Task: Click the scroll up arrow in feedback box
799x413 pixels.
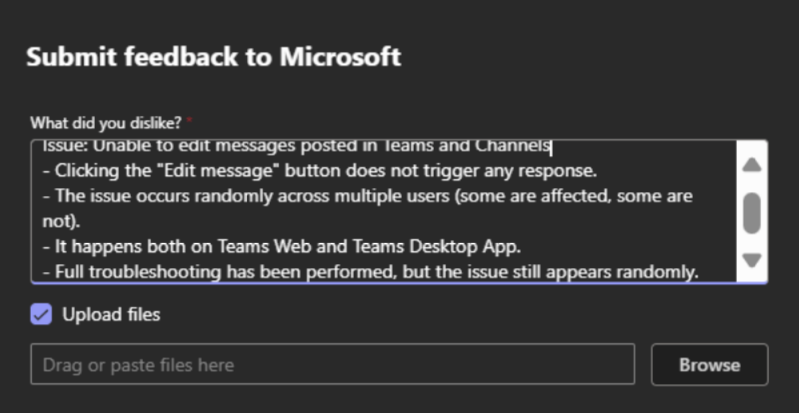Action: pyautogui.click(x=752, y=165)
